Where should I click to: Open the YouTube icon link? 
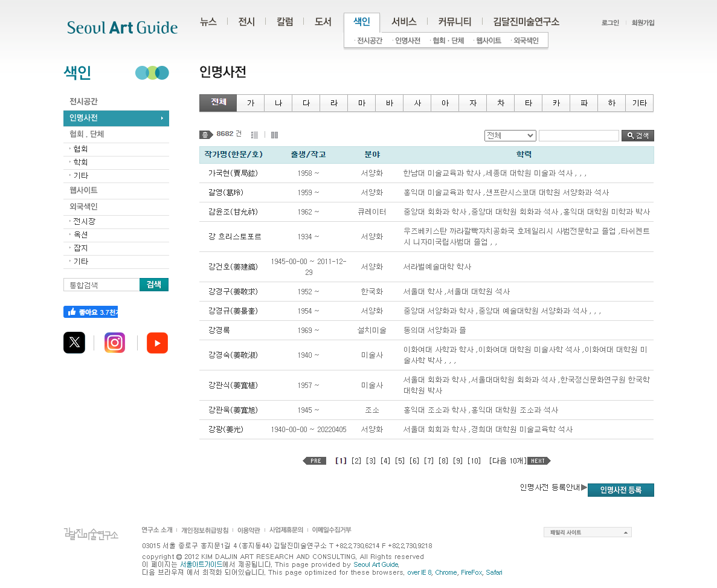point(157,343)
